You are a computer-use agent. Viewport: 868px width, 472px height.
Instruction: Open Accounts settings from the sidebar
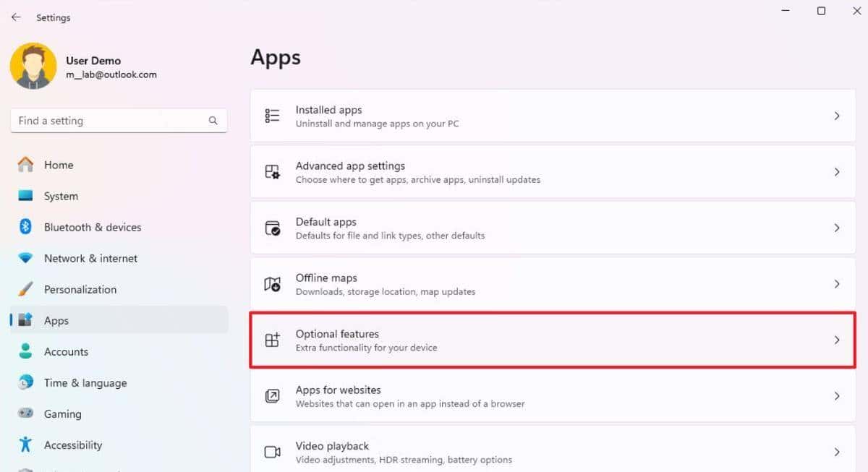click(67, 351)
